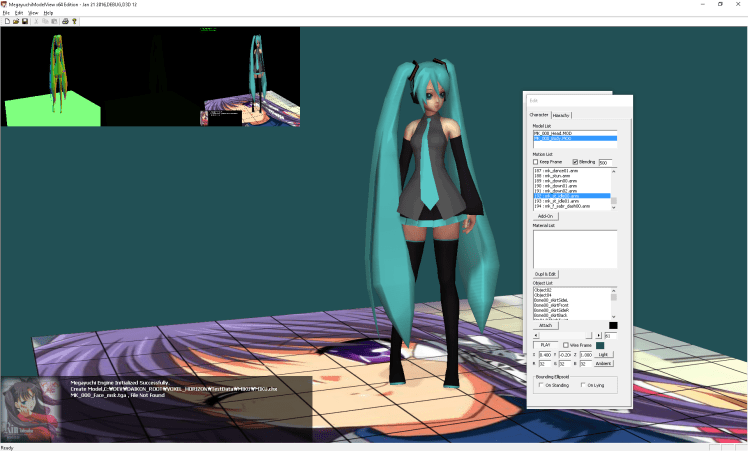Screen dimensions: 748x451
Task: Open the Help menu
Action: point(48,13)
